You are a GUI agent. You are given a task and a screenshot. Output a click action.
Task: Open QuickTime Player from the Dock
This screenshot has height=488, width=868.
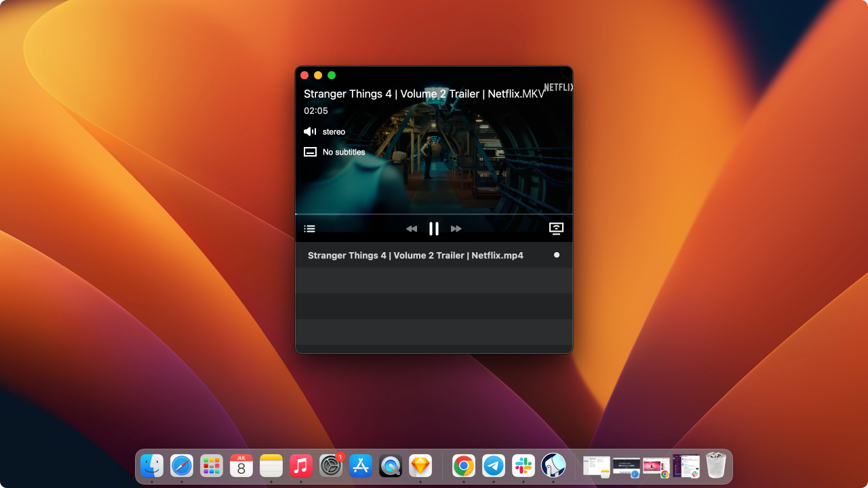pos(391,466)
